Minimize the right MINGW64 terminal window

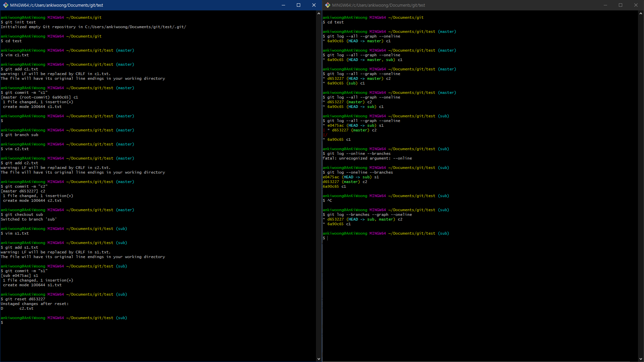(x=605, y=5)
